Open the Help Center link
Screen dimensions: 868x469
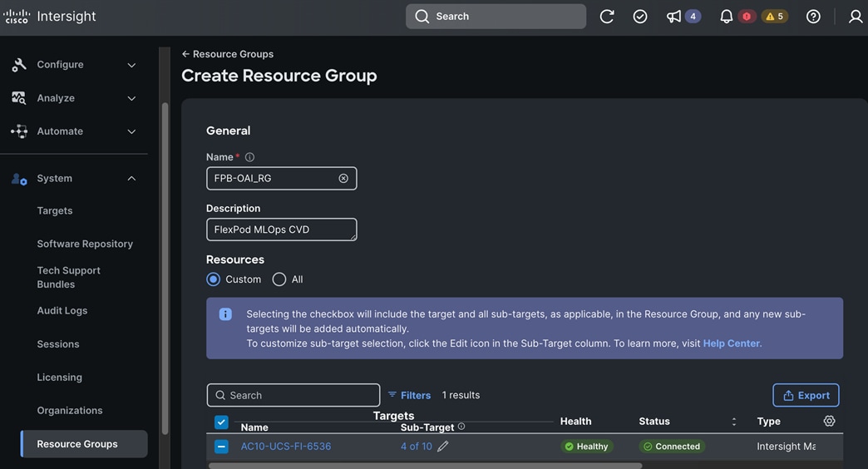732,343
